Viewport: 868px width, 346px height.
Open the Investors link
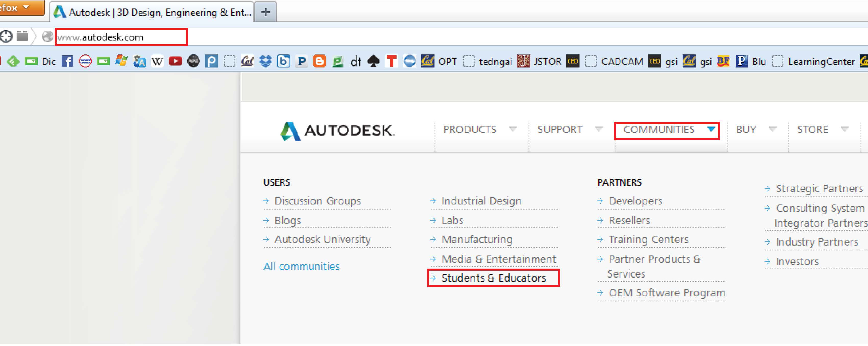(797, 262)
